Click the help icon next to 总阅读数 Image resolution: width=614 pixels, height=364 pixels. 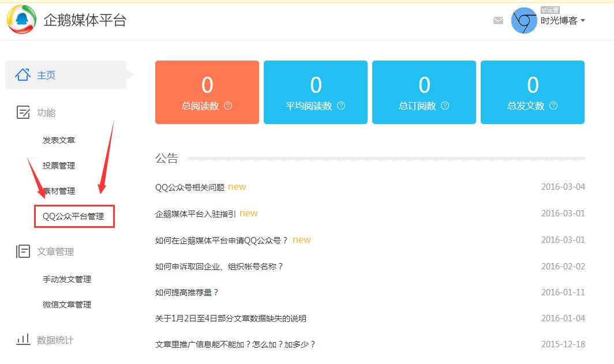[x=228, y=106]
